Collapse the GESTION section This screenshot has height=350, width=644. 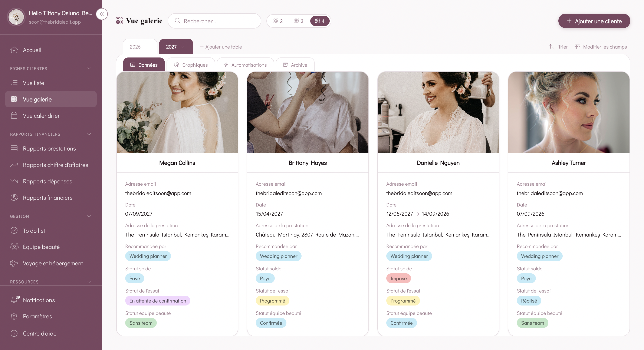[x=89, y=216]
